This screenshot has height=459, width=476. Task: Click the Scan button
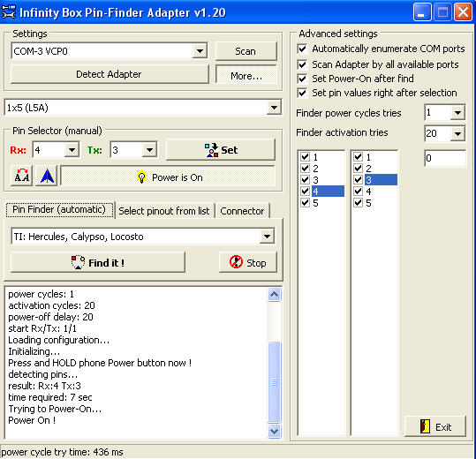click(x=246, y=51)
